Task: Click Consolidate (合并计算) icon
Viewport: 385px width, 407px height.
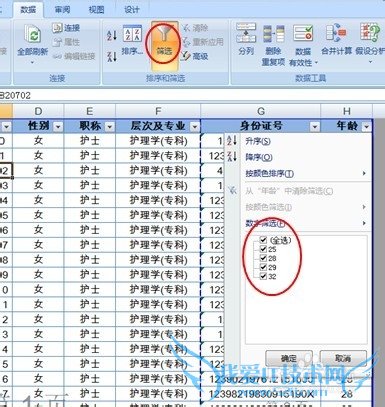Action: pos(336,33)
